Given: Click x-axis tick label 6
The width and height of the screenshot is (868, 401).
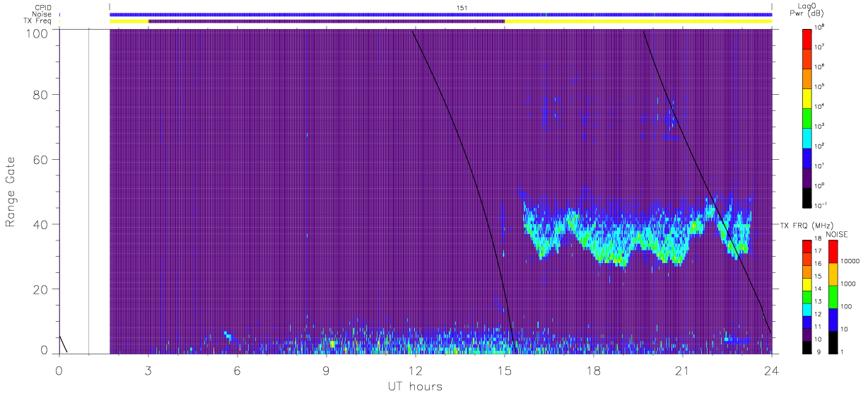Looking at the screenshot, I should tap(237, 370).
